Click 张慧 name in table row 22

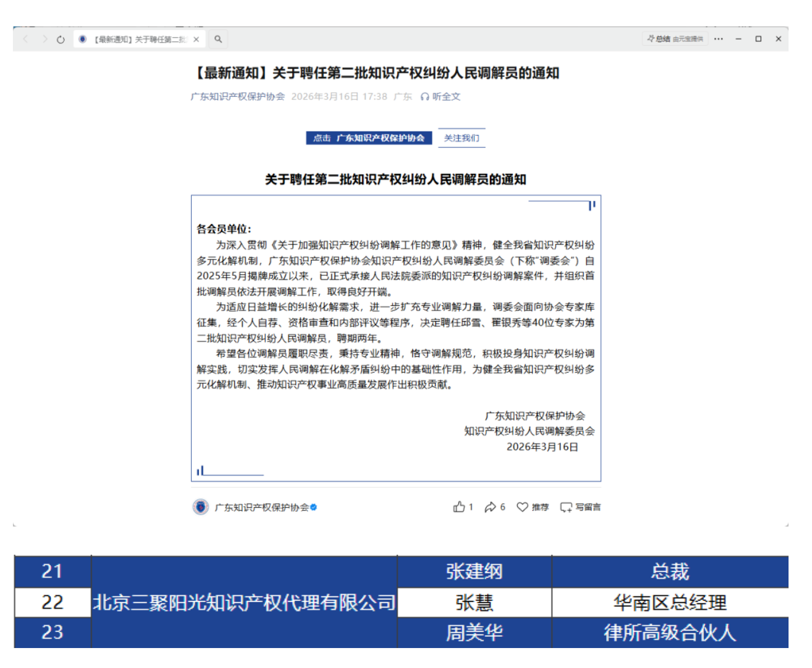click(x=474, y=603)
